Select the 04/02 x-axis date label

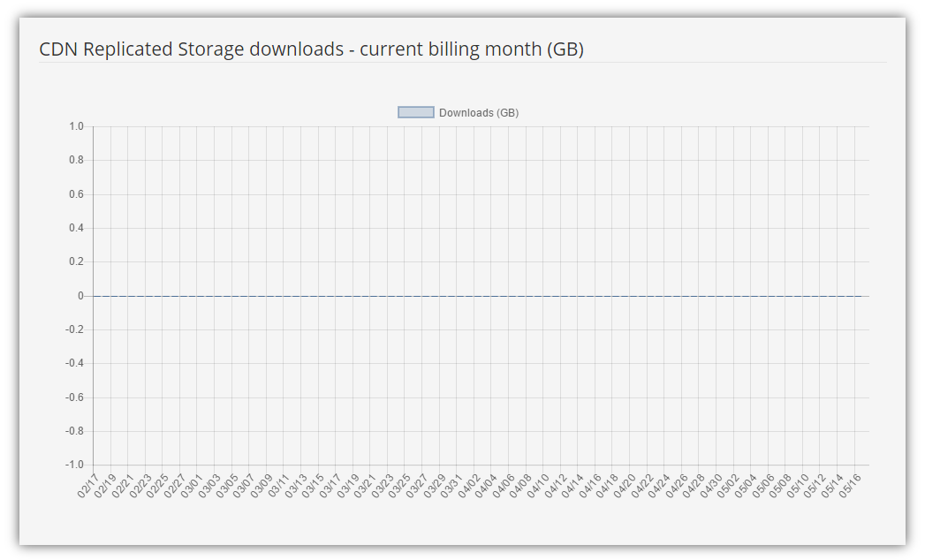click(x=469, y=486)
